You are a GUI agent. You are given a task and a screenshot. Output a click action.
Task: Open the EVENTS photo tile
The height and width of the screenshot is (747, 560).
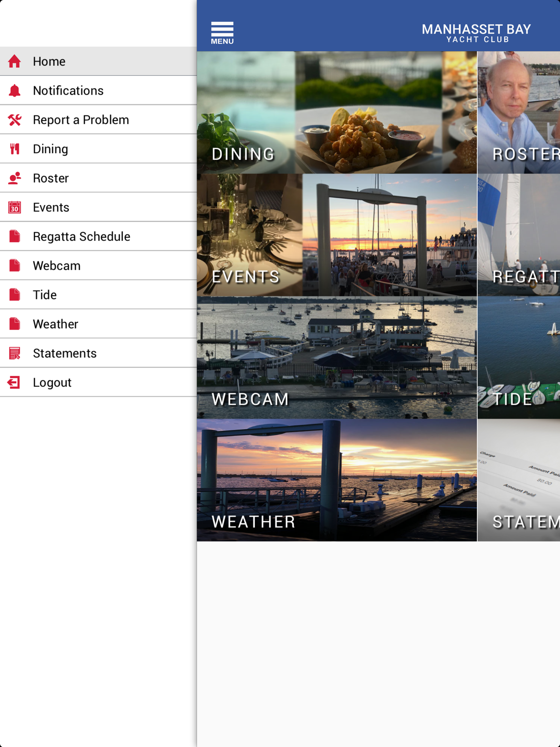click(337, 235)
